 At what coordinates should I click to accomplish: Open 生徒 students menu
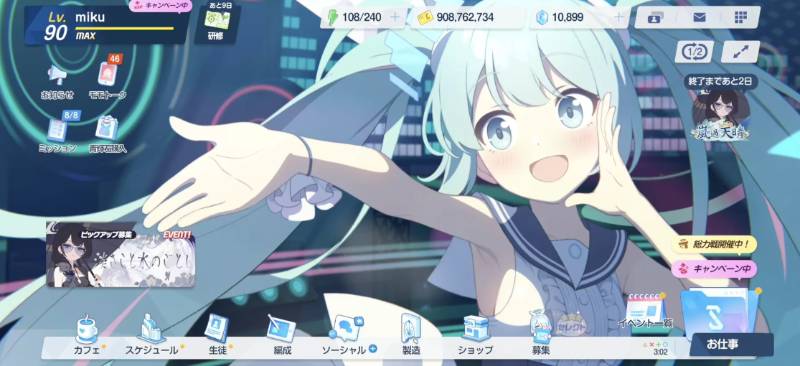coord(217,335)
